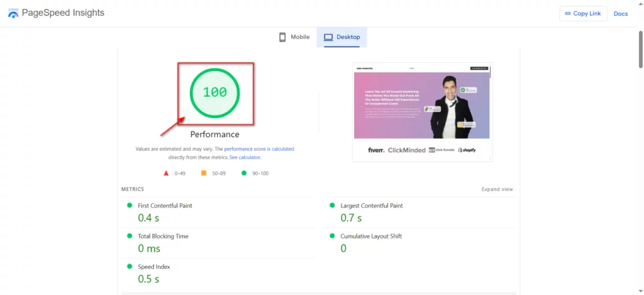Screen dimensions: 644x295
Task: Click green dot beside Largest Contentful Paint
Action: coord(332,205)
